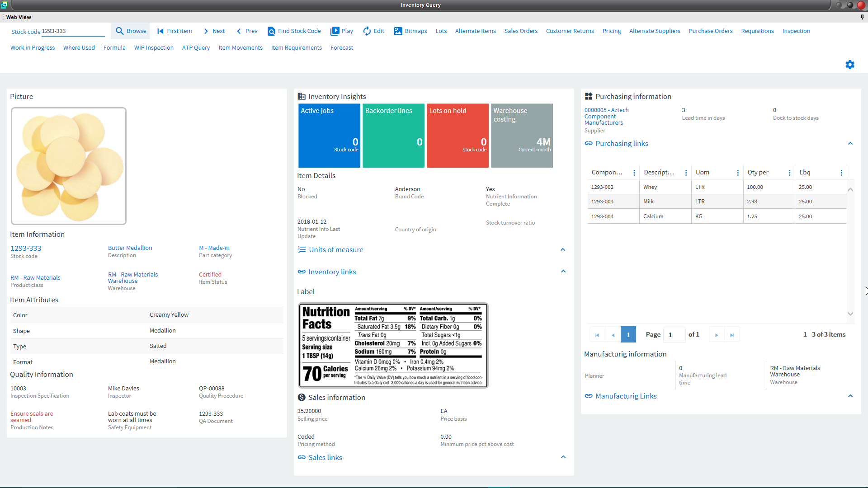Go to First item icon
The height and width of the screenshot is (488, 868).
(160, 31)
